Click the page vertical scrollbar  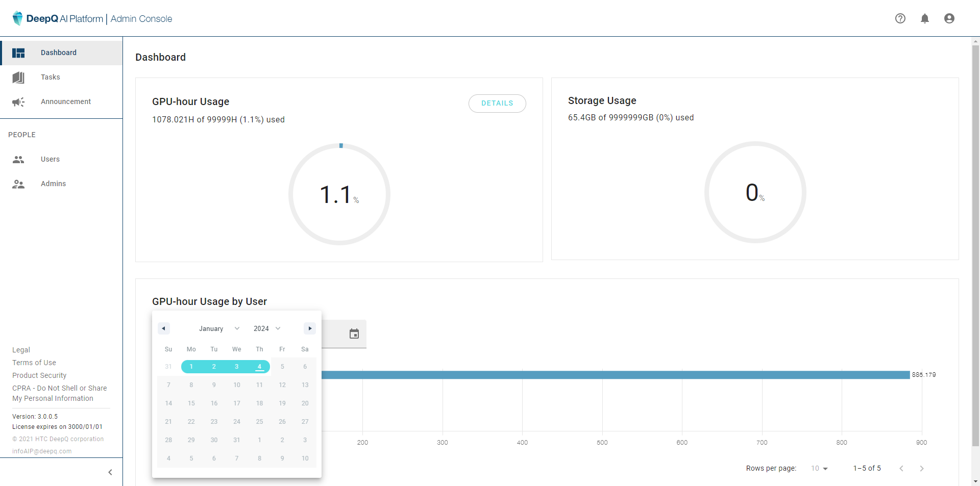point(975,245)
